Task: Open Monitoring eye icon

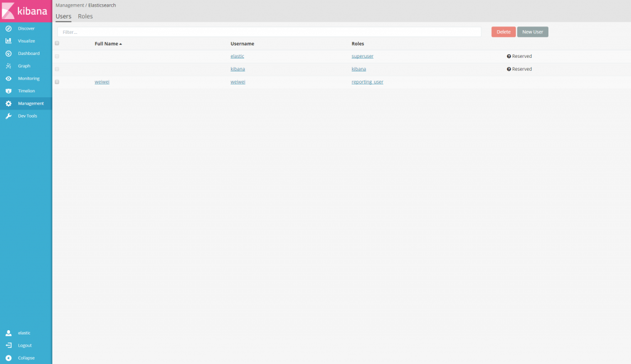Action: (x=9, y=78)
